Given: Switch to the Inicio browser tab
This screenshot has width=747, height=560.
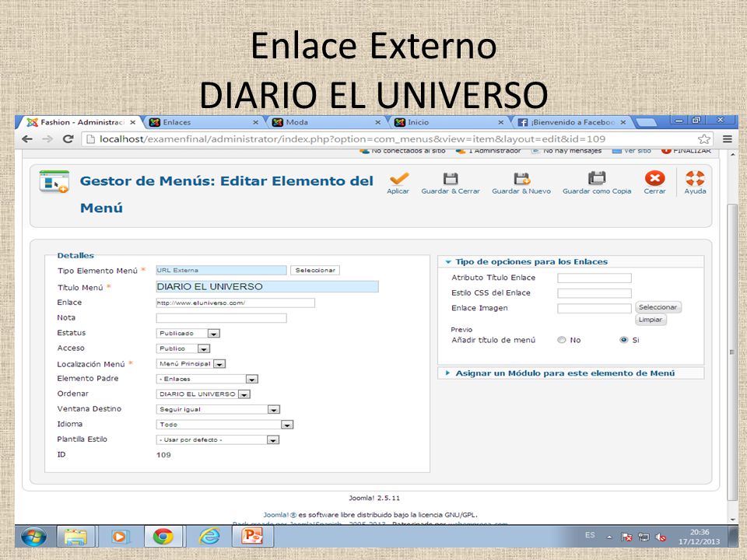Looking at the screenshot, I should coord(449,122).
